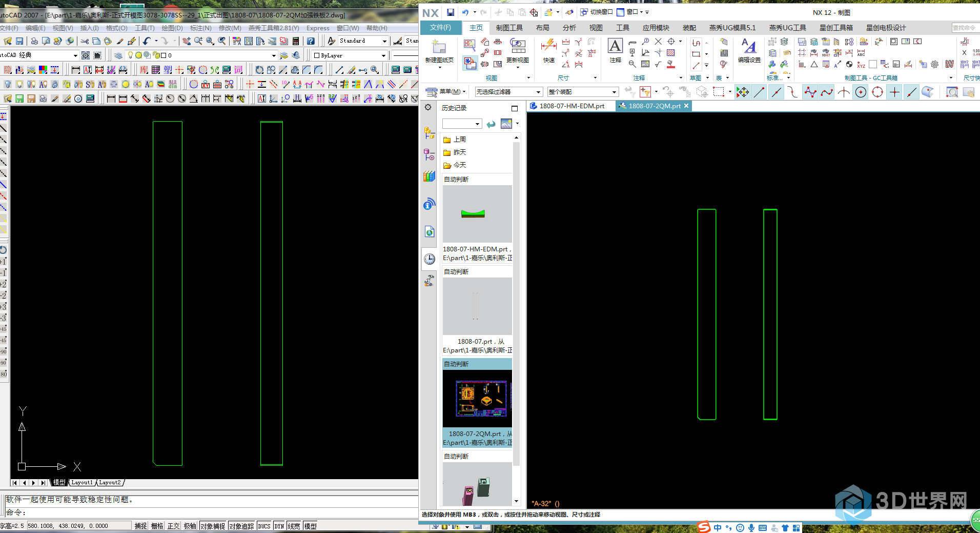Screen dimensions: 980x533
Task: Switch to NX 应用模块 ribbon tab
Action: click(656, 28)
